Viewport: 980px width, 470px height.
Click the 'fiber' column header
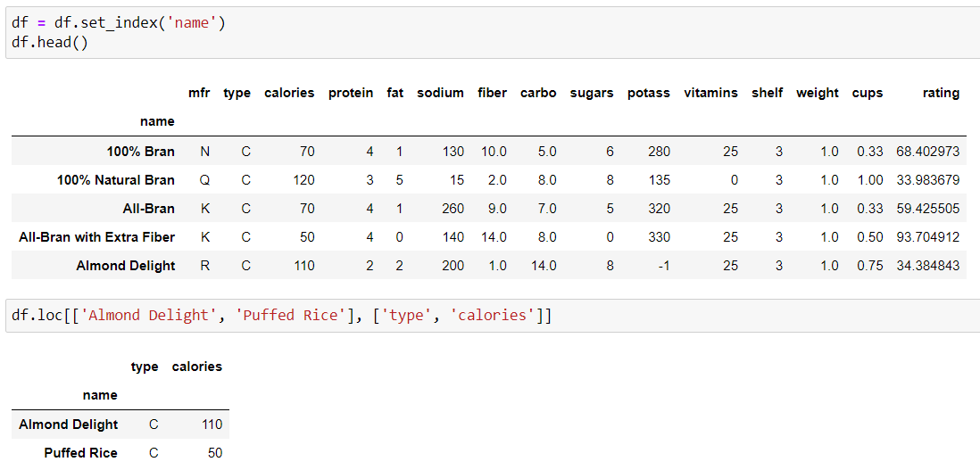492,93
